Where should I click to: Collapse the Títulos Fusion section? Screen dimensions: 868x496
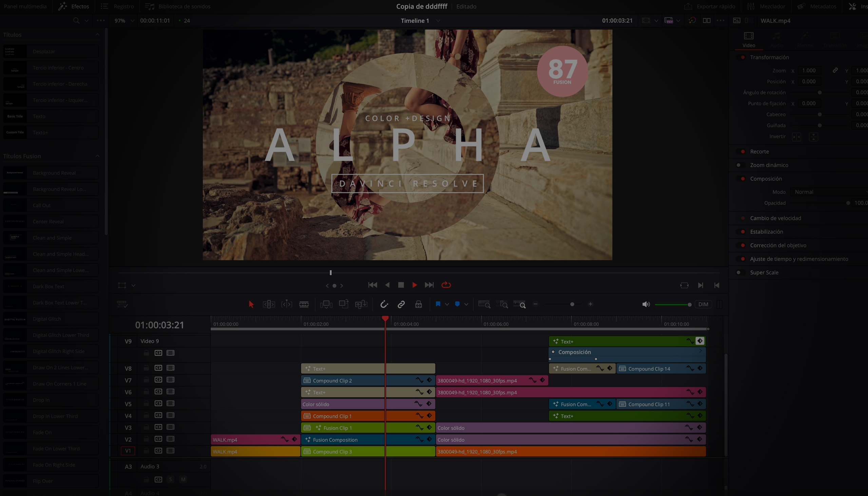coord(97,156)
